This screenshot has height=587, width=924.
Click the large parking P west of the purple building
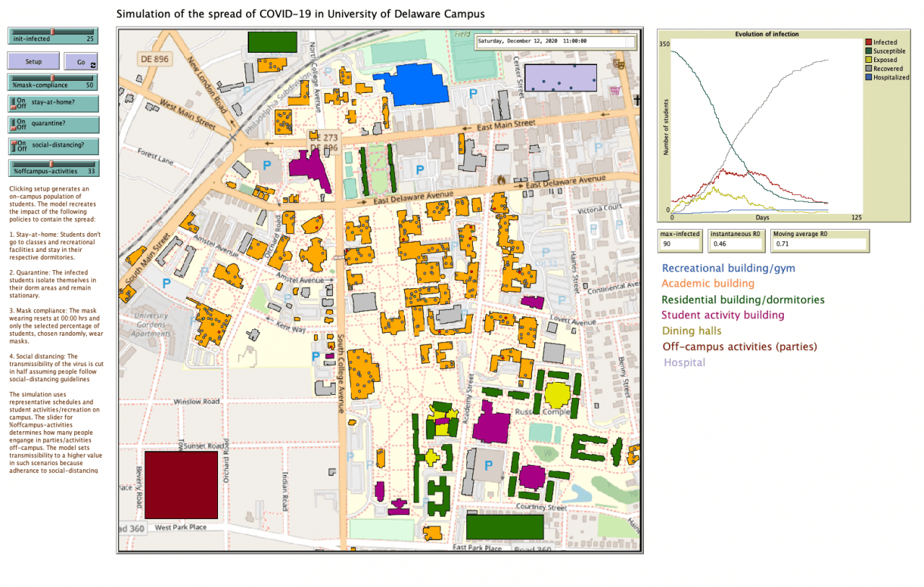(266, 165)
